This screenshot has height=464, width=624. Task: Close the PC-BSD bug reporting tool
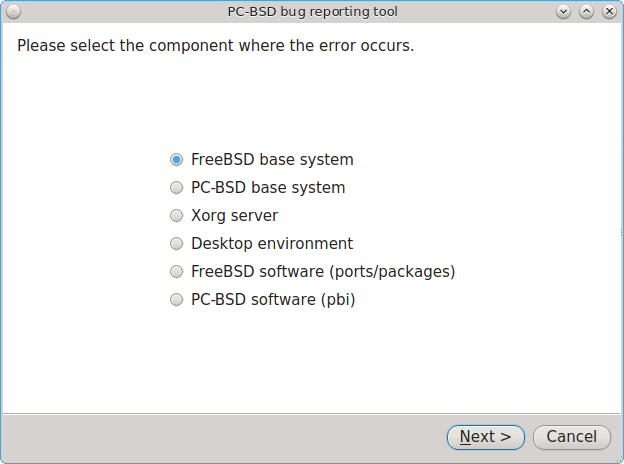point(609,12)
